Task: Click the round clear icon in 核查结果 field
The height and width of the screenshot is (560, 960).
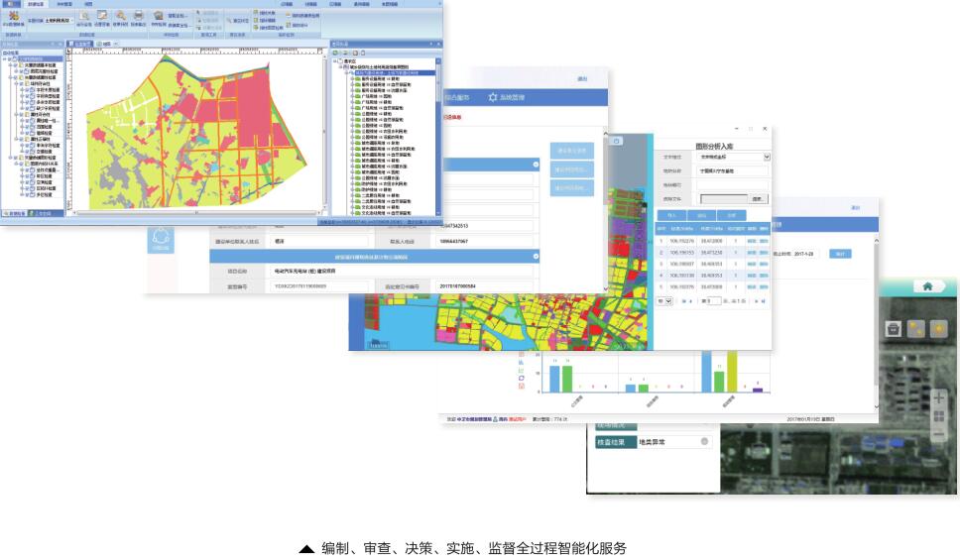Action: point(704,441)
